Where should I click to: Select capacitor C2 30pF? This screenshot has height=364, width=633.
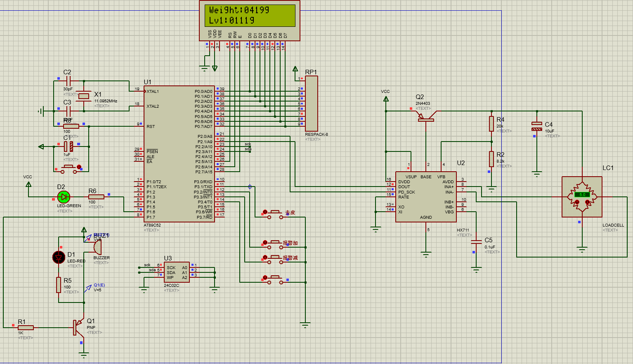[68, 81]
